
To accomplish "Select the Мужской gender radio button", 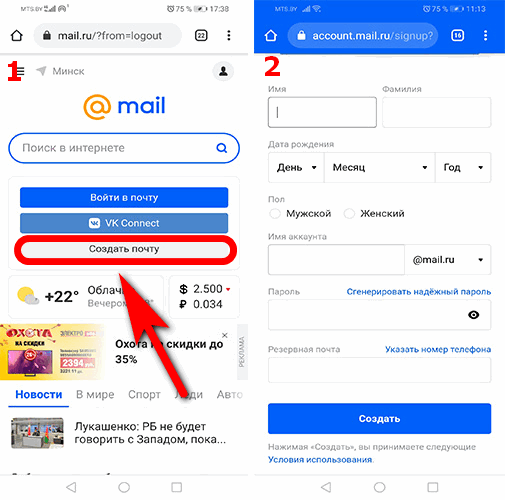I will tap(275, 213).
